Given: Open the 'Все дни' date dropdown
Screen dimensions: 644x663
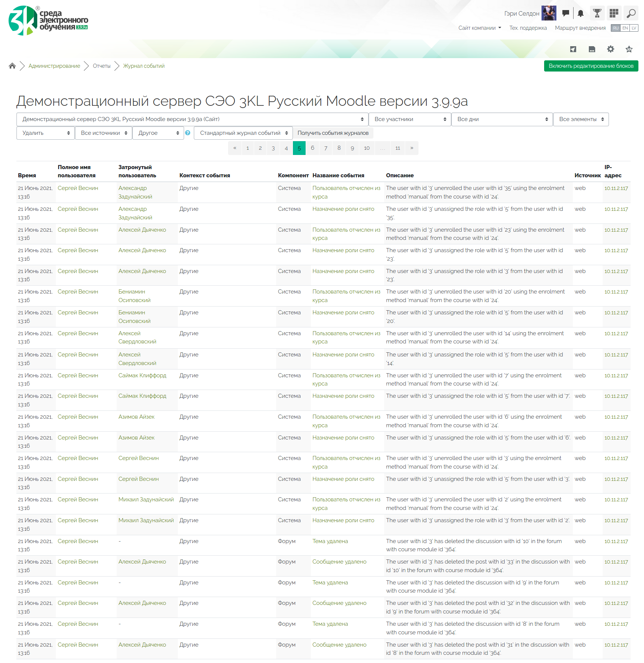Looking at the screenshot, I should point(502,119).
